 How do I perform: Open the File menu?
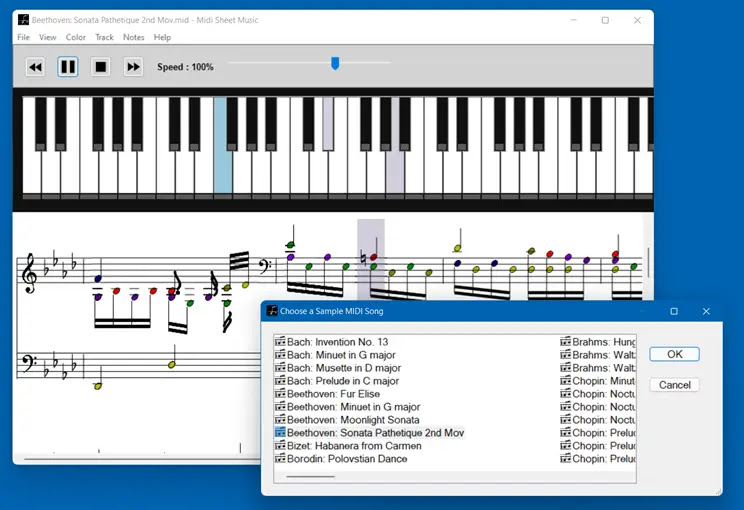tap(23, 37)
